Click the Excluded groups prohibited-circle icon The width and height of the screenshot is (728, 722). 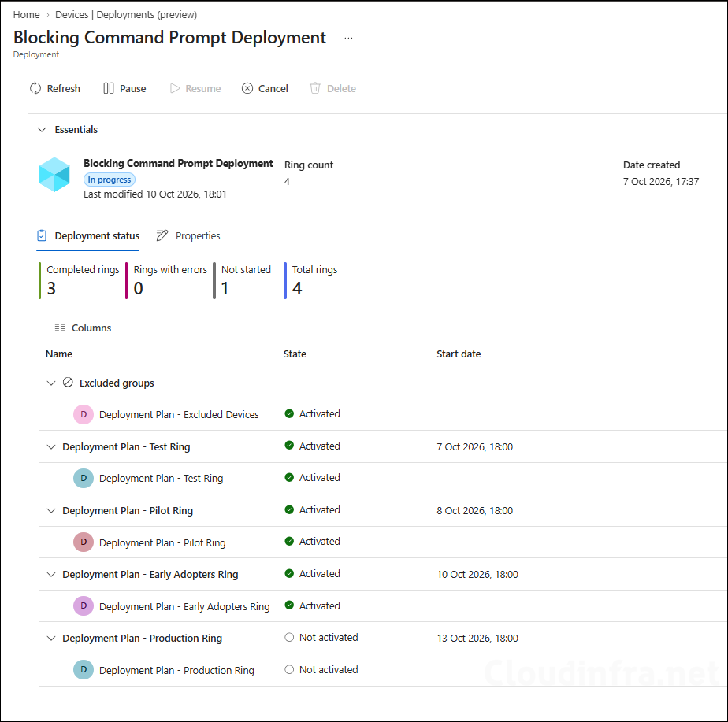tap(68, 383)
